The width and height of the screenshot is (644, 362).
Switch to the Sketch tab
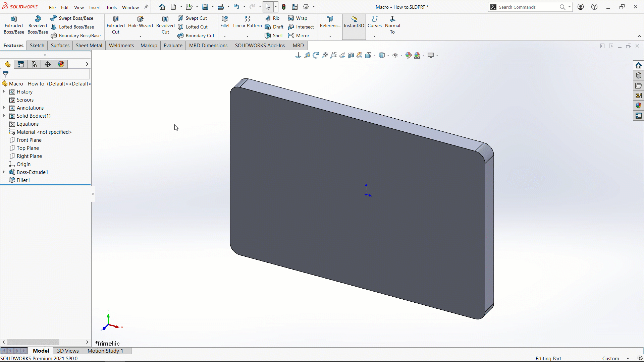pos(37,45)
